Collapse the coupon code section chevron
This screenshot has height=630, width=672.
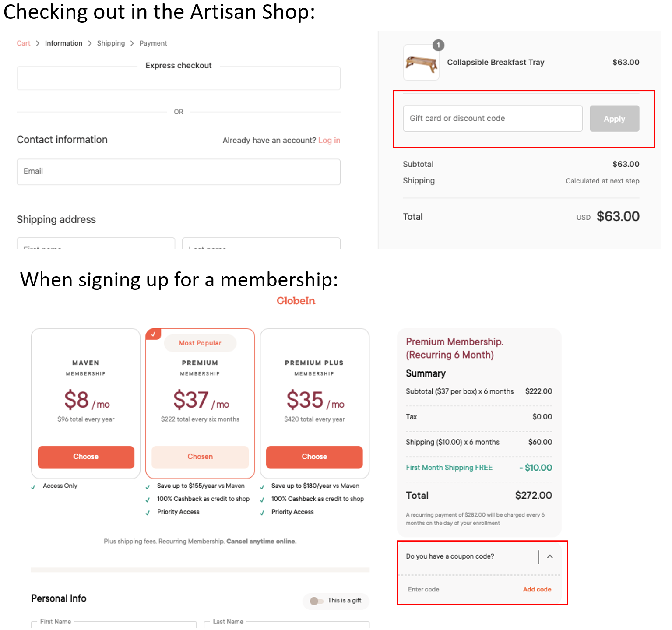click(550, 556)
